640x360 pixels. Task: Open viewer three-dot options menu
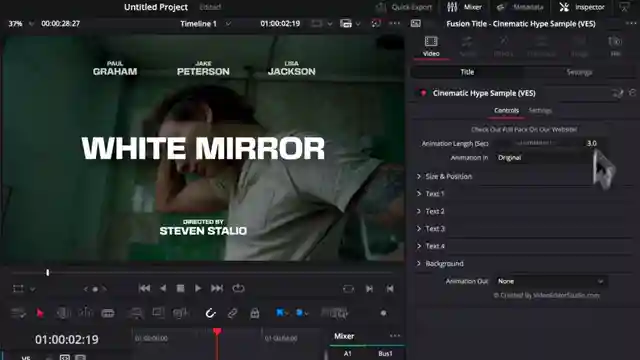click(394, 24)
